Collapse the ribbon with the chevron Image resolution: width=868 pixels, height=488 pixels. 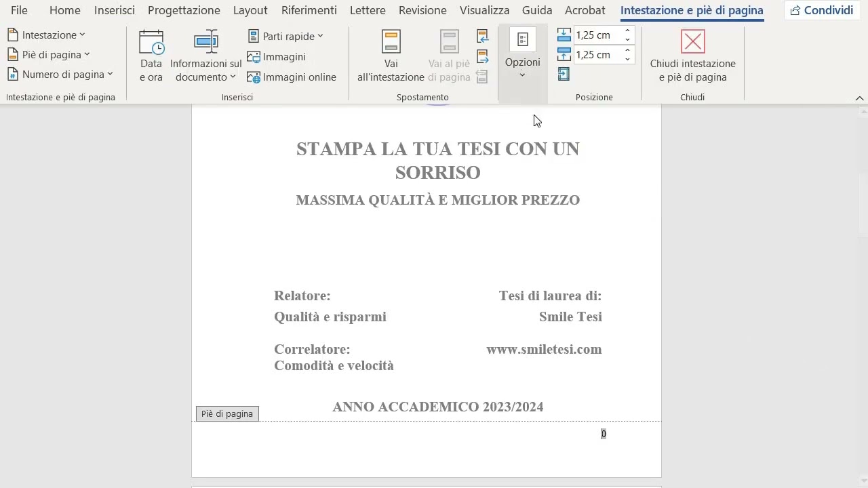click(x=859, y=98)
